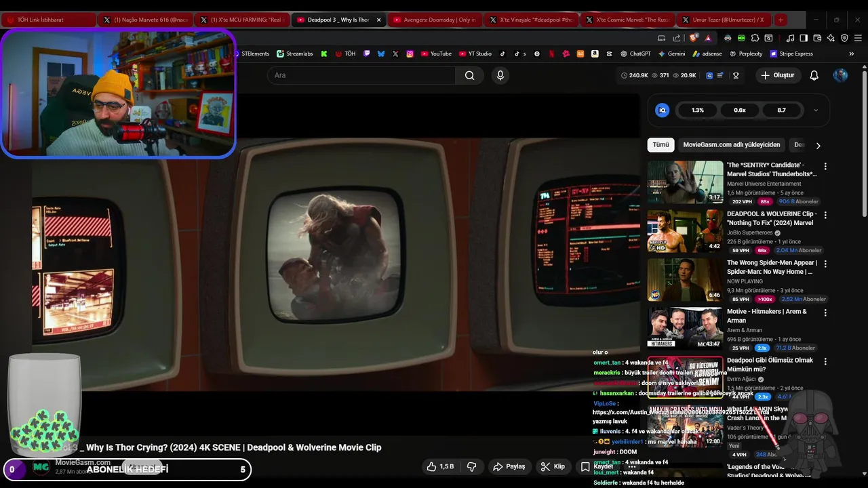The width and height of the screenshot is (868, 488).
Task: Click the Brave Shields lion icon
Action: tap(693, 38)
